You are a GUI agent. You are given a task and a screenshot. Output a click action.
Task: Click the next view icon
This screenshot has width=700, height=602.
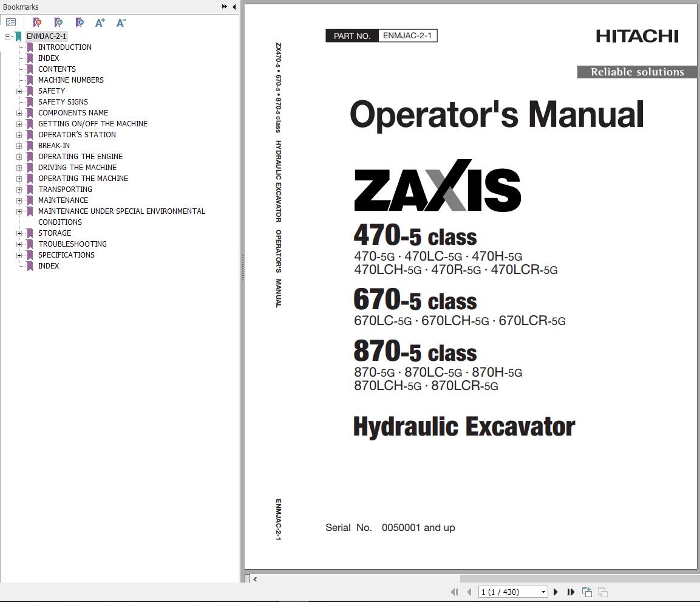(x=603, y=592)
